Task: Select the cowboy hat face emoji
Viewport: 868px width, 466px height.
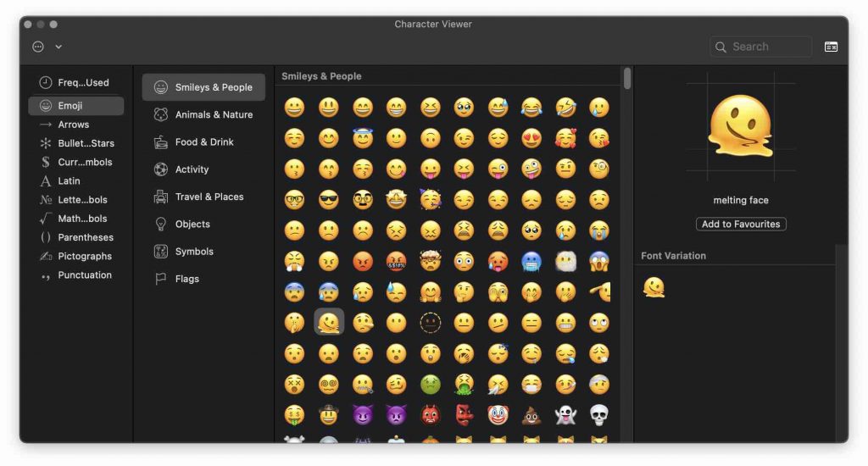Action: [x=328, y=414]
